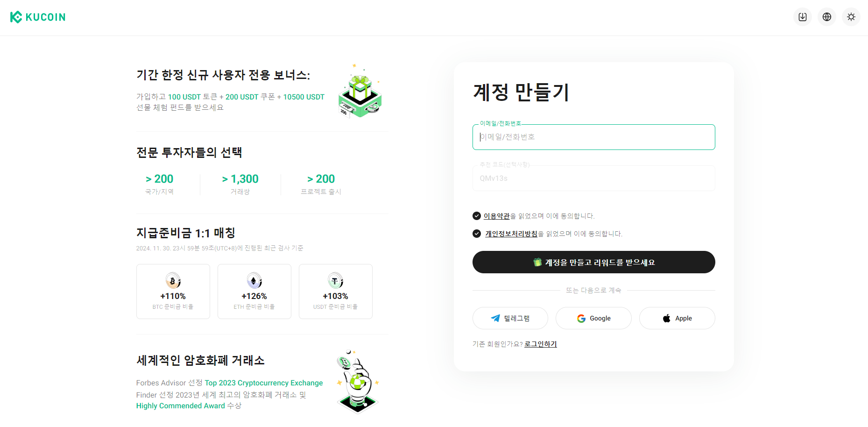Continue with Google button

593,318
